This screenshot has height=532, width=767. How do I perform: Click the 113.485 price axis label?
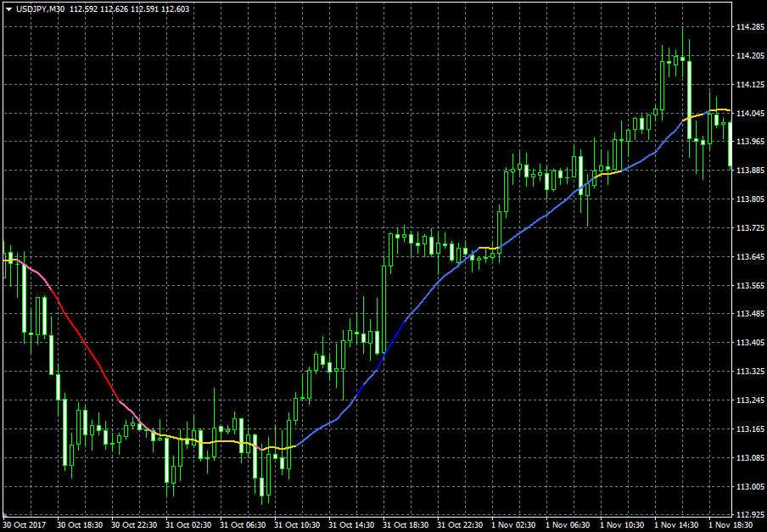point(749,314)
